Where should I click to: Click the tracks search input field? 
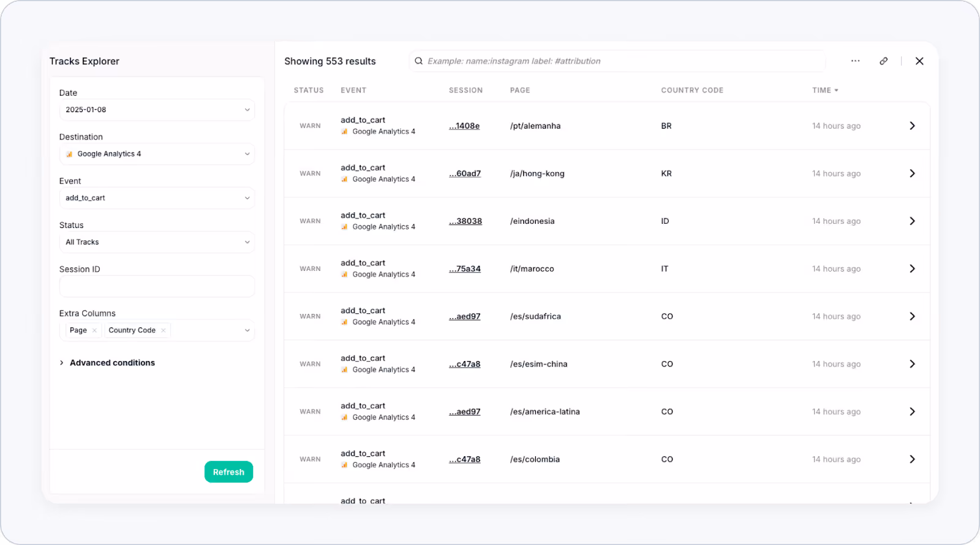click(x=617, y=61)
